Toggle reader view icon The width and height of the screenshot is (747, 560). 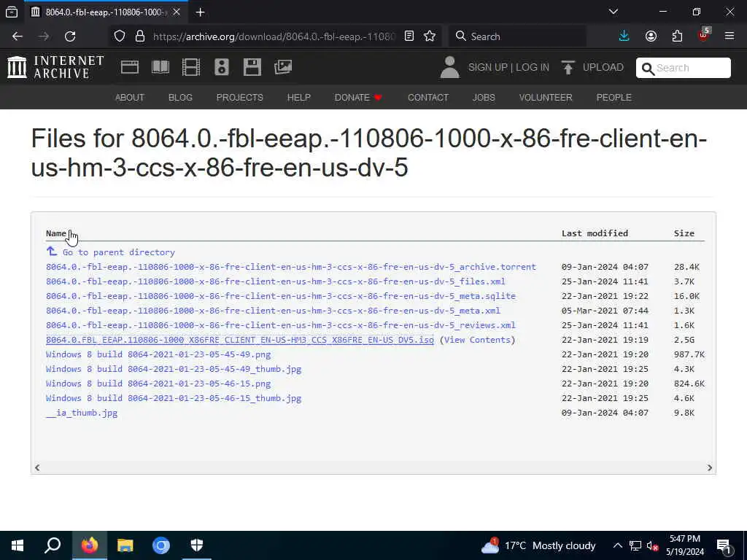409,36
